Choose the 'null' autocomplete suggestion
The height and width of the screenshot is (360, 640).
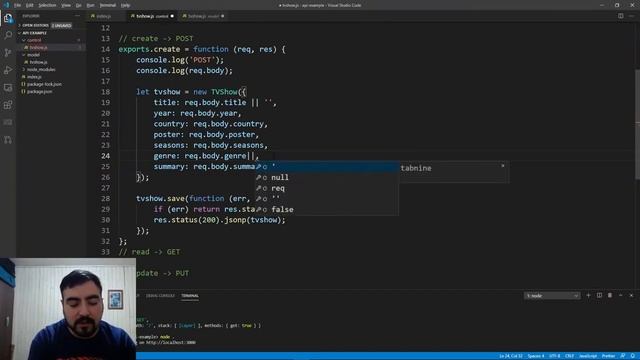(x=327, y=178)
